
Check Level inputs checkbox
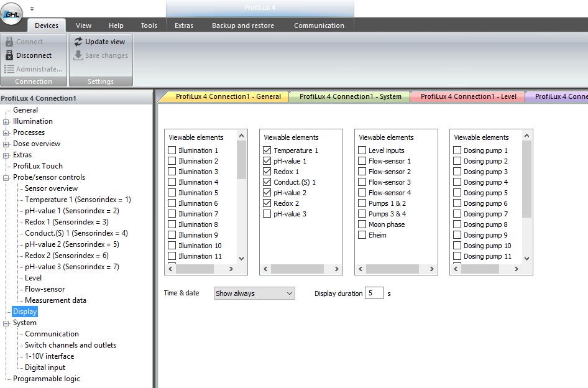pyautogui.click(x=362, y=150)
